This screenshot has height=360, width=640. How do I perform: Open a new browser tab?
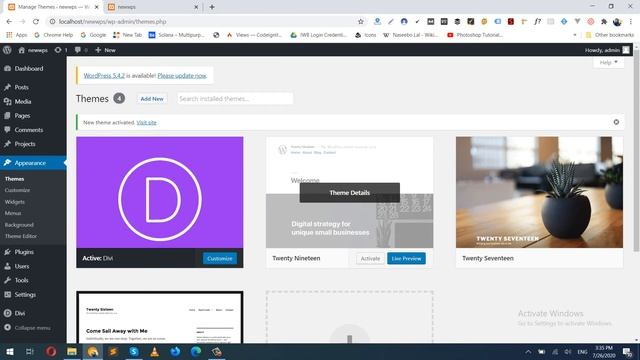click(212, 7)
